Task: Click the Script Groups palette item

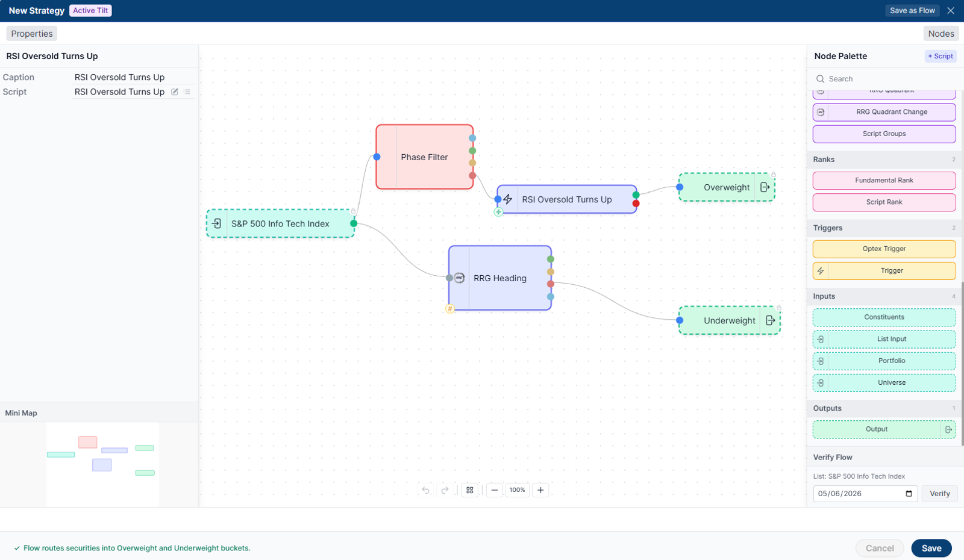Action: click(x=884, y=134)
